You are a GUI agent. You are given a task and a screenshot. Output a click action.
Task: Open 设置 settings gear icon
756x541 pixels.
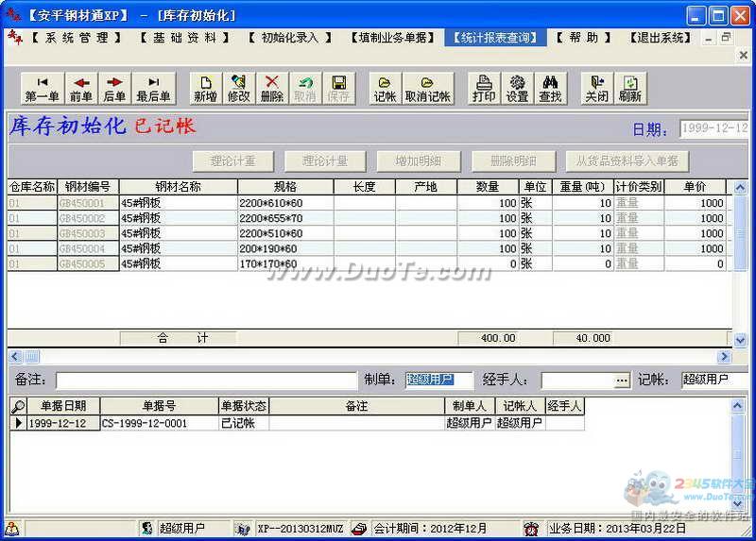point(517,89)
